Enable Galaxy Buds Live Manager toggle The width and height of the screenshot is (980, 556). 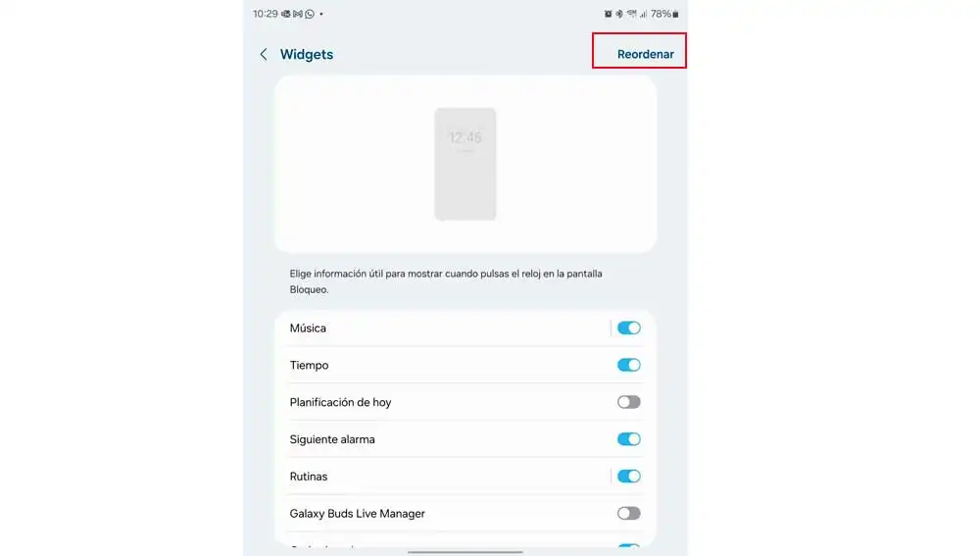(x=629, y=514)
